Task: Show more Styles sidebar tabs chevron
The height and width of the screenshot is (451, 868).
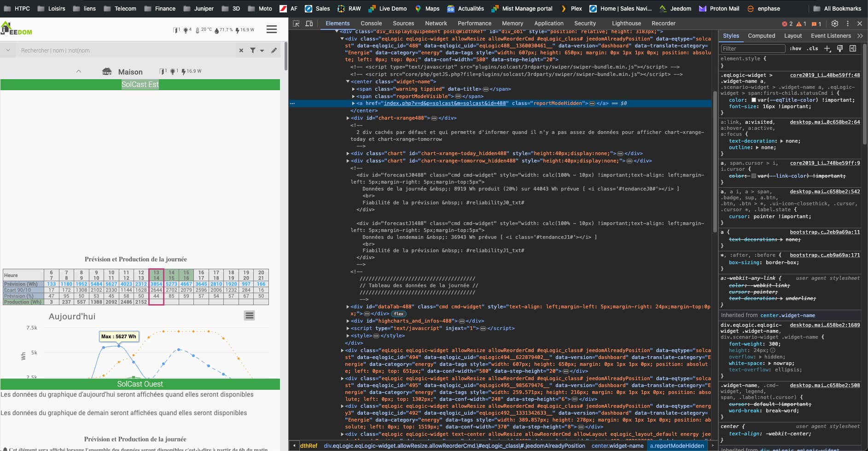Action: point(860,36)
